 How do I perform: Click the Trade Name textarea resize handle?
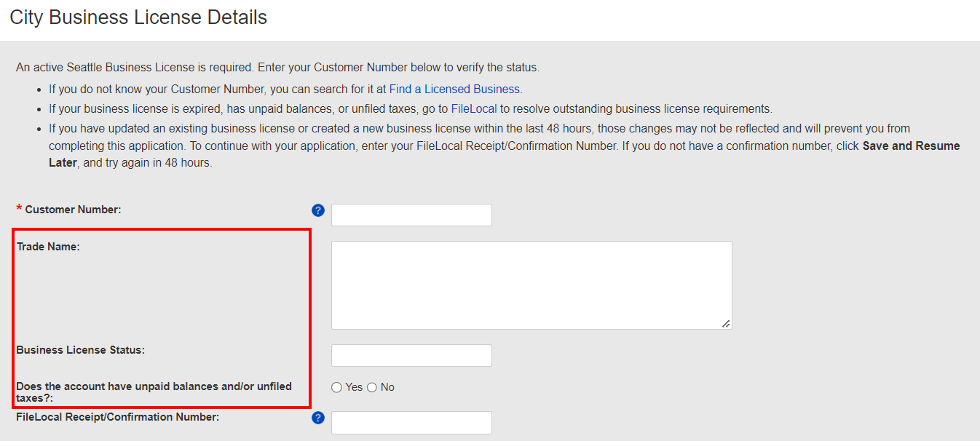726,324
